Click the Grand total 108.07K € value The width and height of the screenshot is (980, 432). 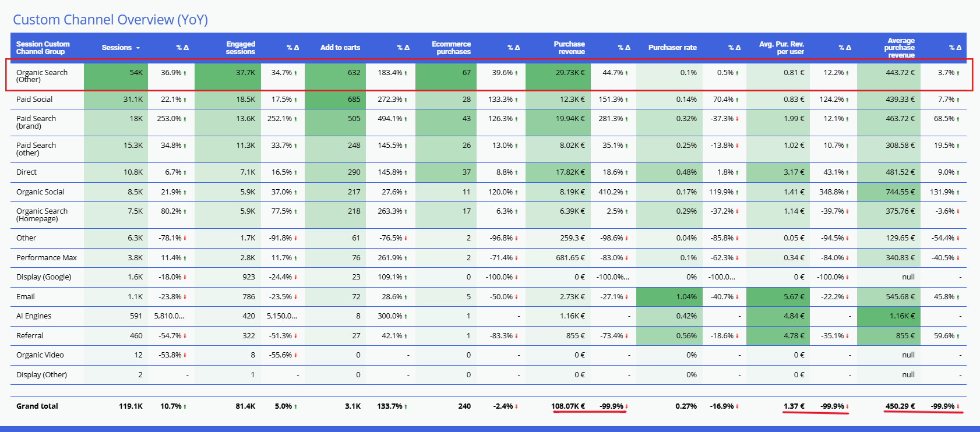[x=567, y=406]
